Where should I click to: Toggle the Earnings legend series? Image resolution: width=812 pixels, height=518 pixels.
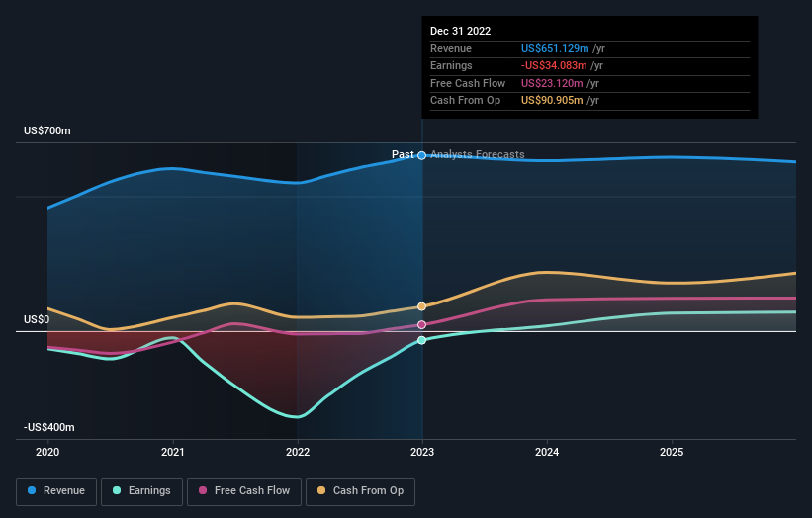(141, 491)
